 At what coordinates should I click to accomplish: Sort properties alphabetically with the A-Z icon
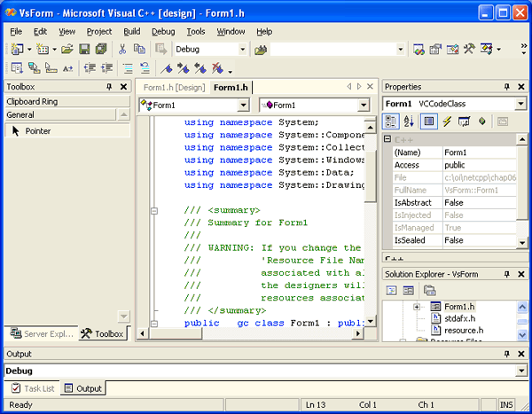click(409, 121)
